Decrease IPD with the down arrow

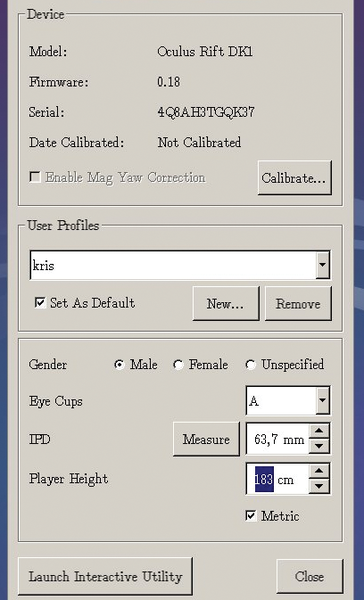coord(319,446)
